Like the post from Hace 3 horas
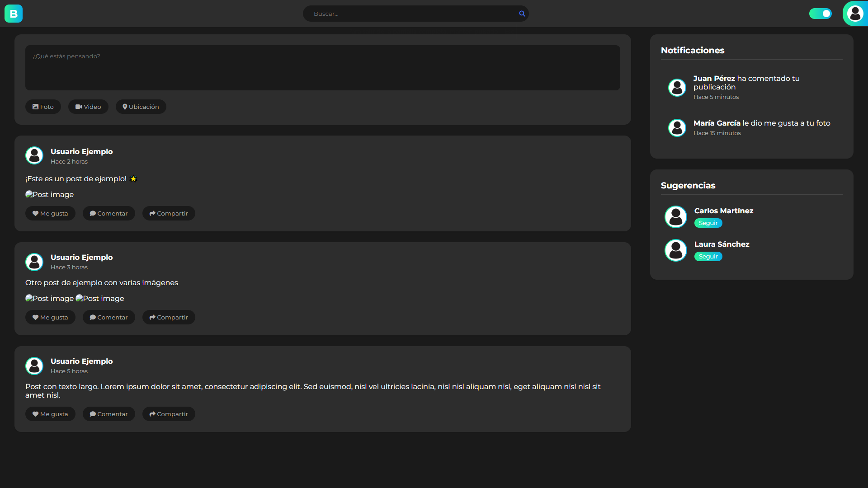 (x=50, y=317)
